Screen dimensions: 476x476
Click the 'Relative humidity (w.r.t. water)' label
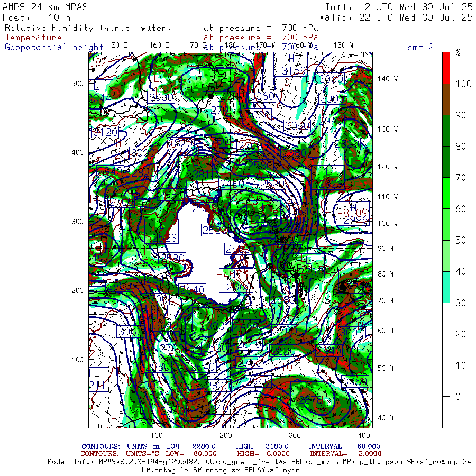tap(88, 28)
